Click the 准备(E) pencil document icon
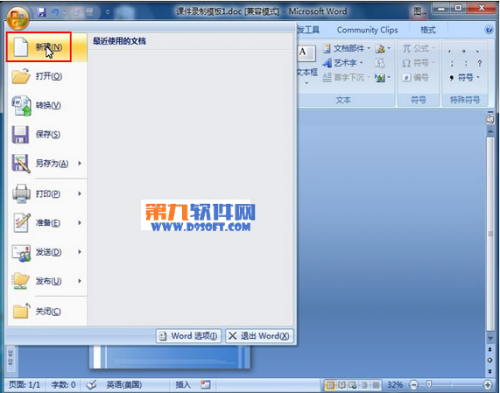500x393 pixels. [x=22, y=222]
